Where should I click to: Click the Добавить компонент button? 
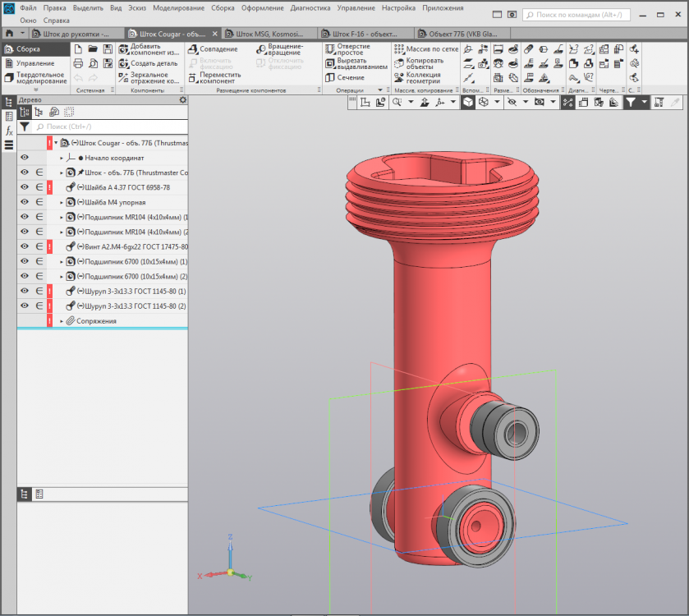(x=147, y=49)
